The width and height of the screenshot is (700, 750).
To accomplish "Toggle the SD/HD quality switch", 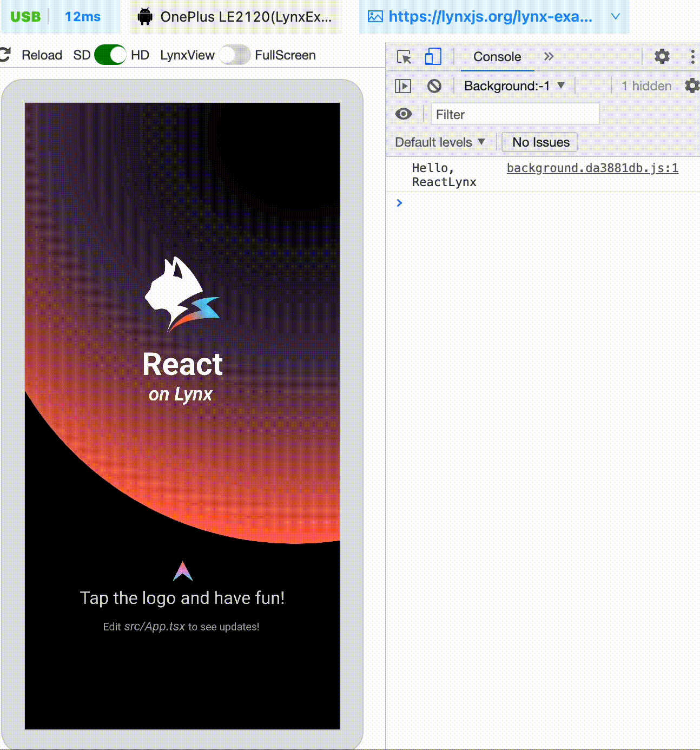I will 110,55.
